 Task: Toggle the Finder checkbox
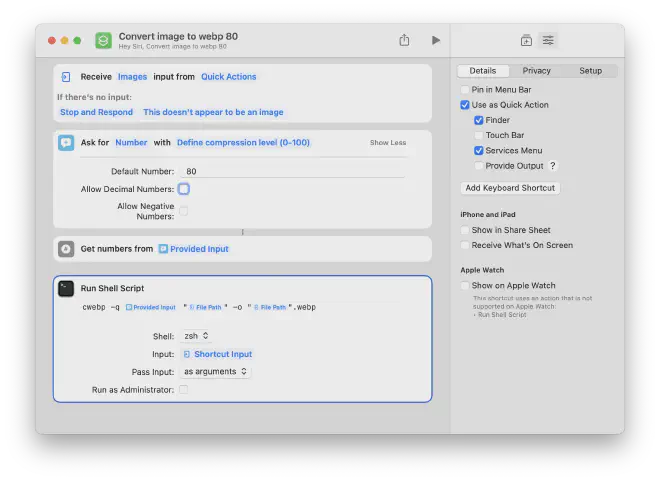[479, 120]
